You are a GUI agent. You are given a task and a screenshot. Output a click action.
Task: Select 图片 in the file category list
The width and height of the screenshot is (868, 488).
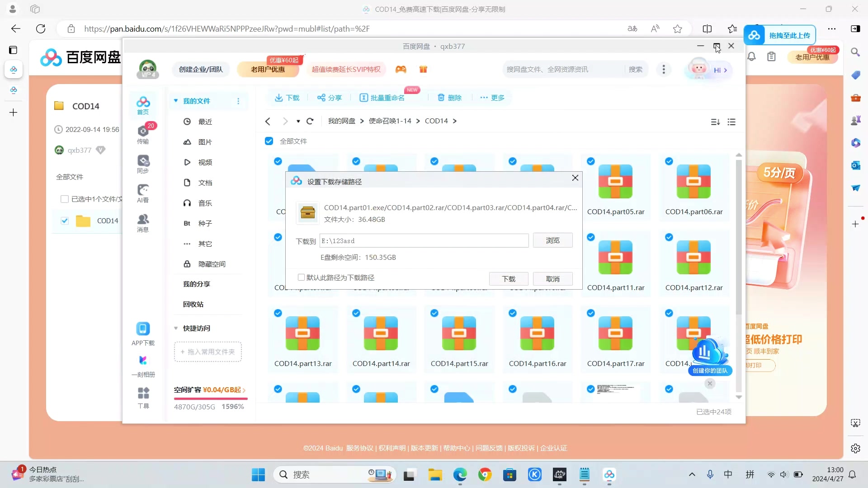205,142
